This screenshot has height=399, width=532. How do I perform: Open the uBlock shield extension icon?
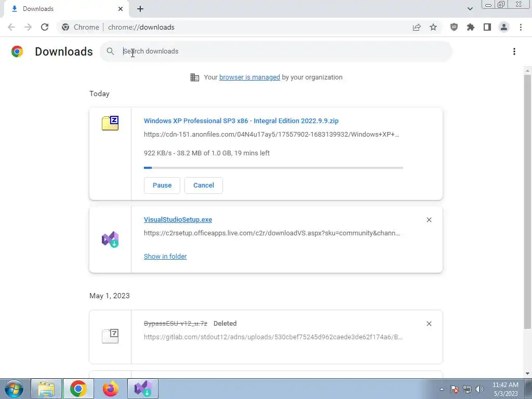click(x=454, y=27)
